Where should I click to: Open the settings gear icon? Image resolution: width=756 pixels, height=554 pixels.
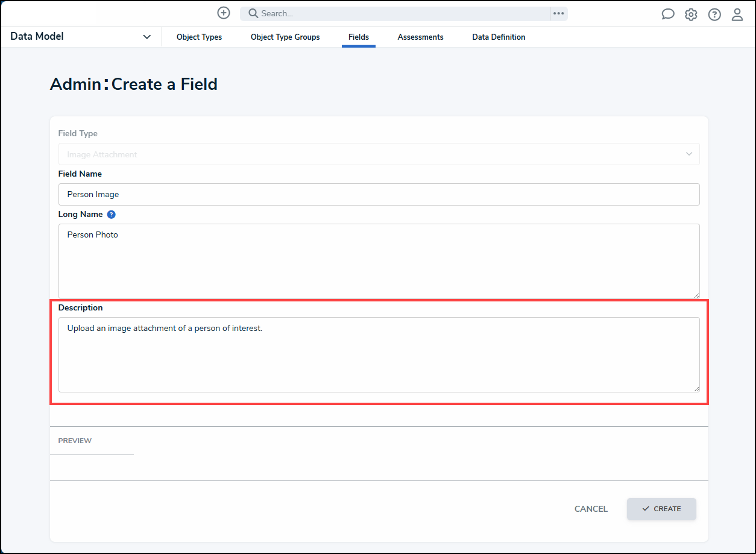pyautogui.click(x=691, y=14)
